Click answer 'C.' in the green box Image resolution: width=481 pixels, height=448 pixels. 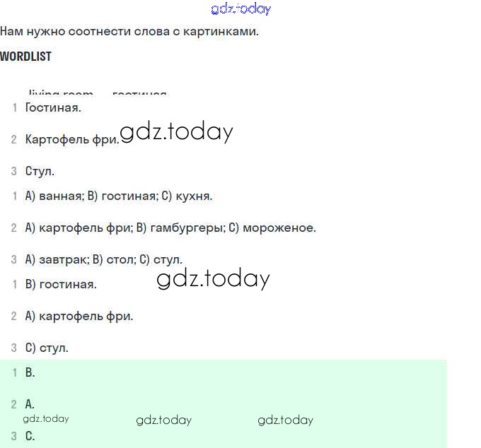[30, 437]
